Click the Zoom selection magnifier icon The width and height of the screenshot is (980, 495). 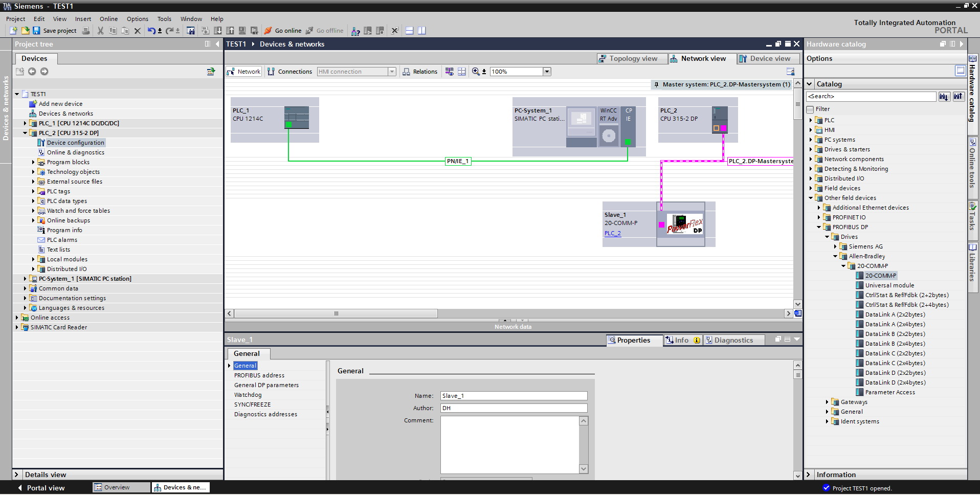coord(476,72)
